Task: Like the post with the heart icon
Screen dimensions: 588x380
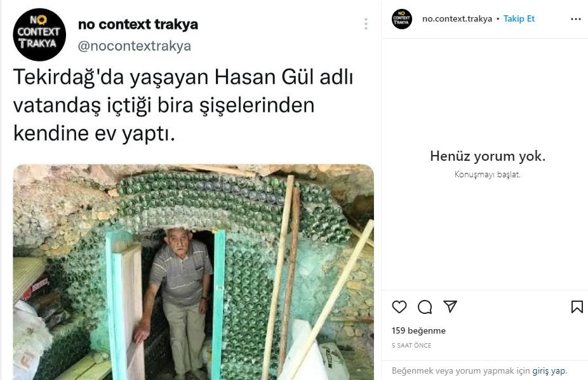Action: pyautogui.click(x=399, y=307)
